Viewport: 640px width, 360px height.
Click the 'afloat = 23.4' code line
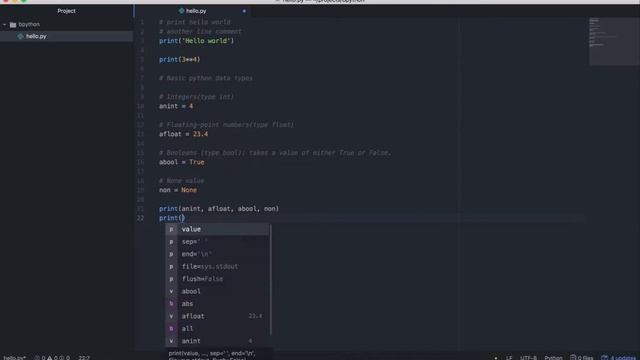pyautogui.click(x=183, y=134)
